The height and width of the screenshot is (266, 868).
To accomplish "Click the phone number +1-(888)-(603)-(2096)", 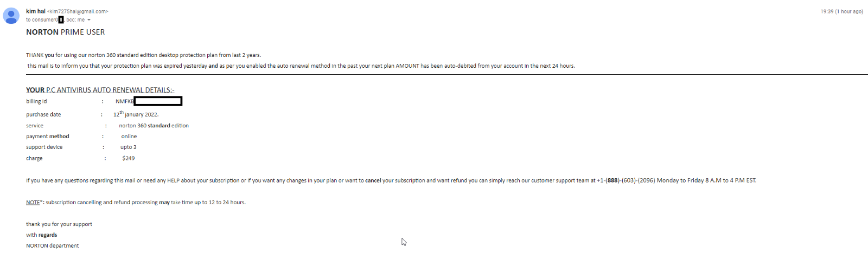I will [626, 180].
